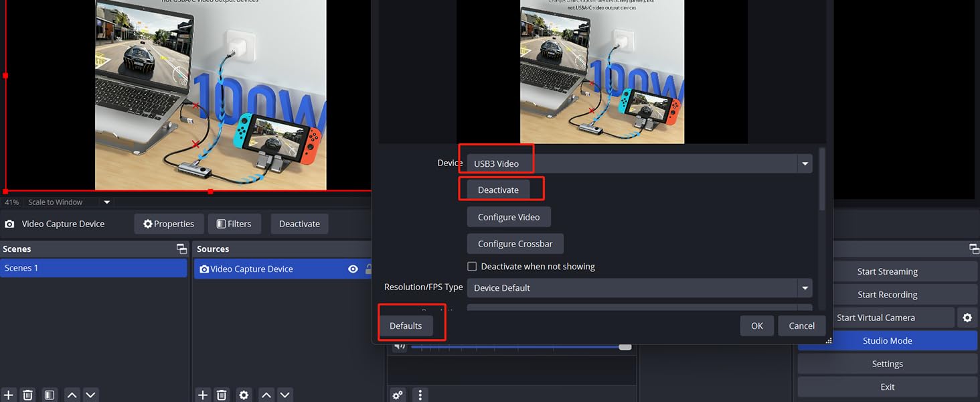Open audio mixer three-dot menu
The image size is (980, 402).
pos(420,395)
